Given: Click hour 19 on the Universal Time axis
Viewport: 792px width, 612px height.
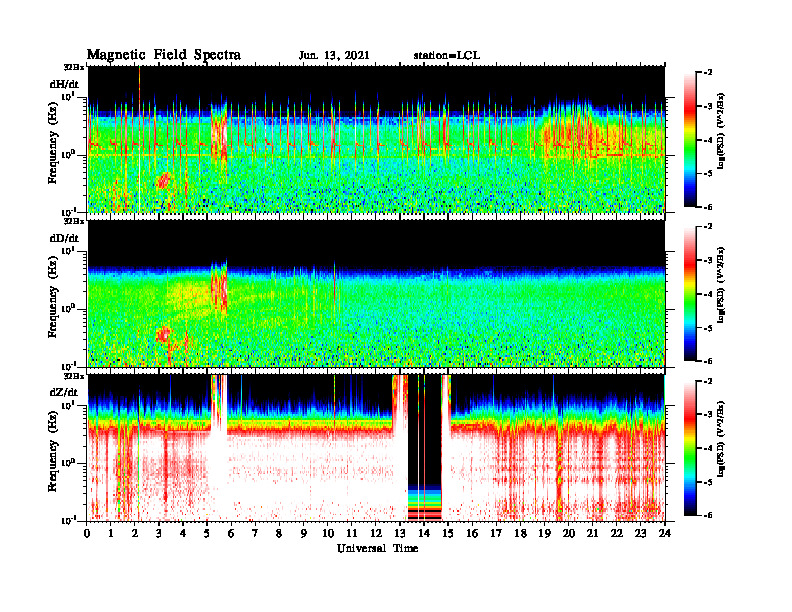Looking at the screenshot, I should (544, 534).
